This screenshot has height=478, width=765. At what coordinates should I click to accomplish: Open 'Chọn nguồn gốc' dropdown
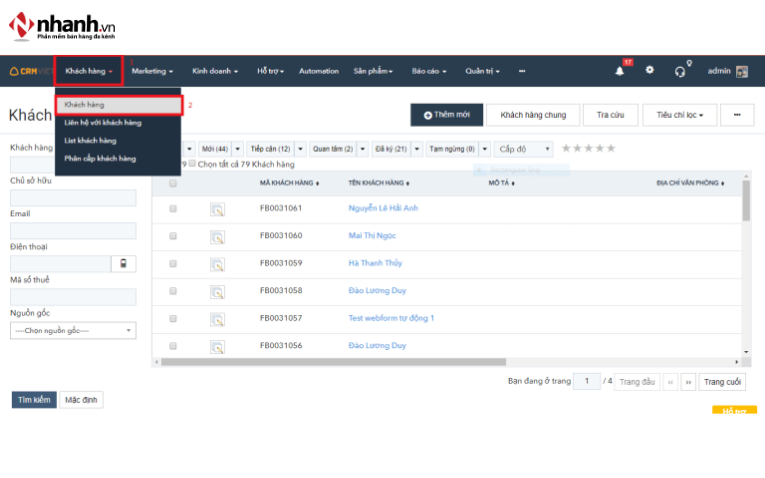pyautogui.click(x=73, y=330)
